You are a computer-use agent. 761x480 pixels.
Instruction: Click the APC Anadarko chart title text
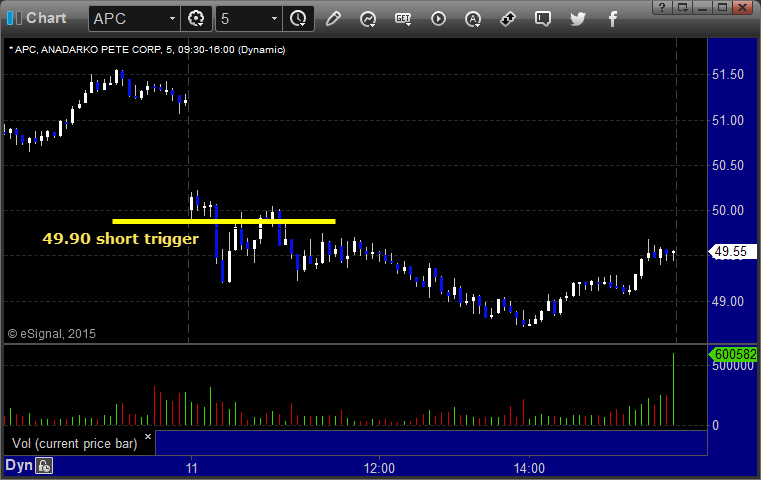pos(147,50)
